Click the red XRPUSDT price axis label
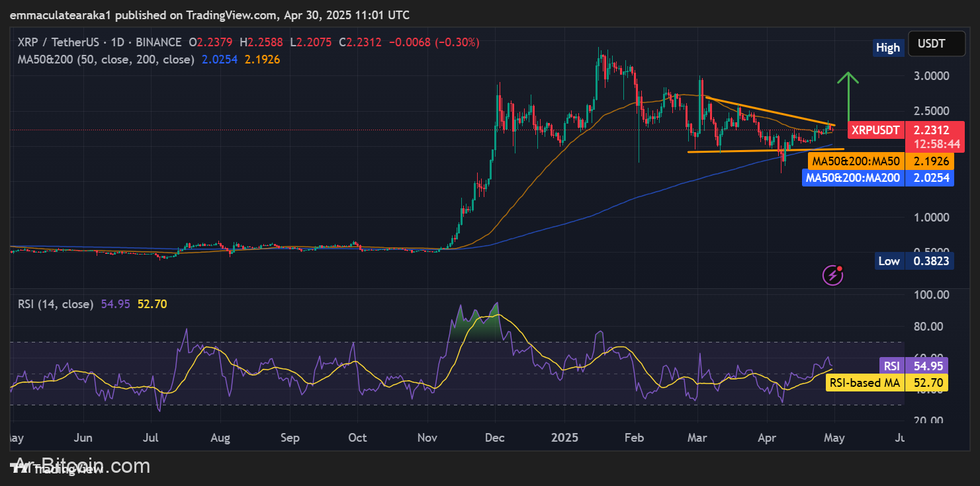 pyautogui.click(x=875, y=130)
